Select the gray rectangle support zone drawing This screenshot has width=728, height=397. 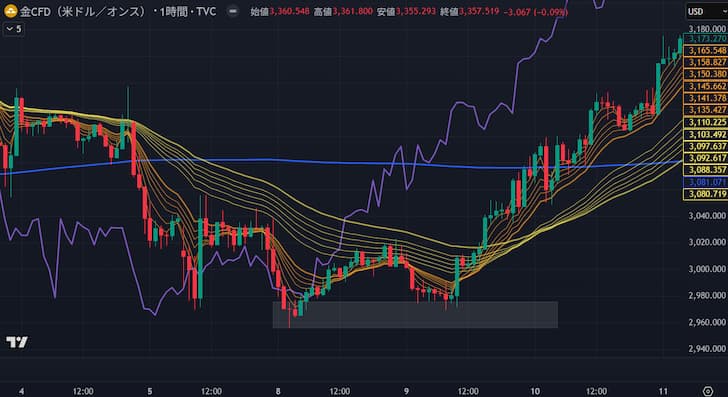(415, 315)
